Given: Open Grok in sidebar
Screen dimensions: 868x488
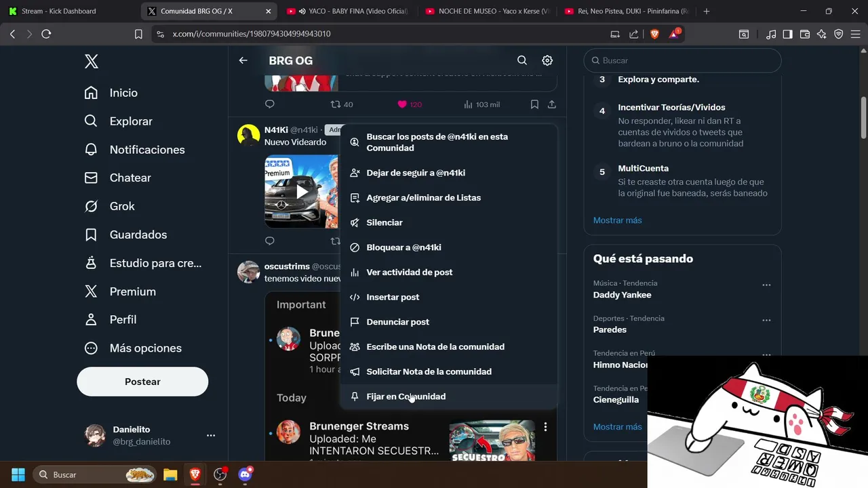Looking at the screenshot, I should click(110, 206).
